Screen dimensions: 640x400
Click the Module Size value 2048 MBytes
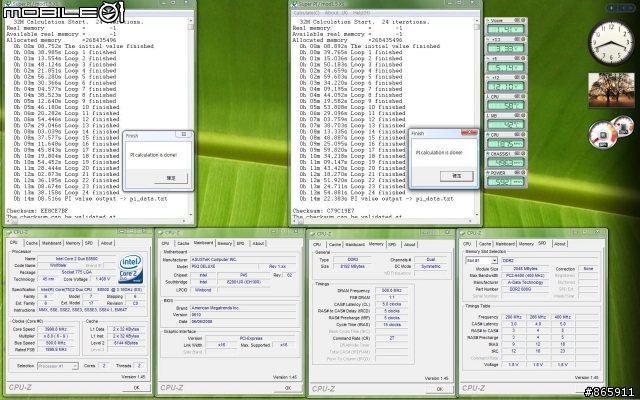(x=525, y=269)
